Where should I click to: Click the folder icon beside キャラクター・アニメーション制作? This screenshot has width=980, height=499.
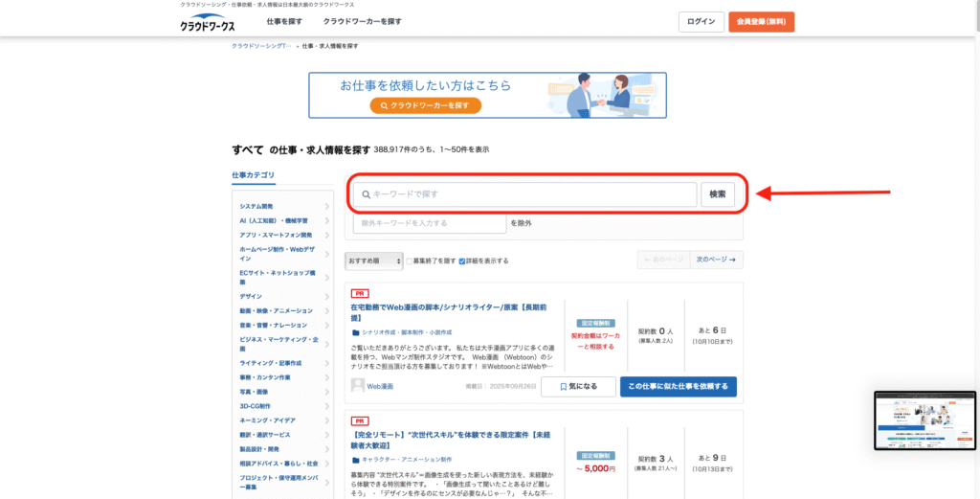[355, 460]
